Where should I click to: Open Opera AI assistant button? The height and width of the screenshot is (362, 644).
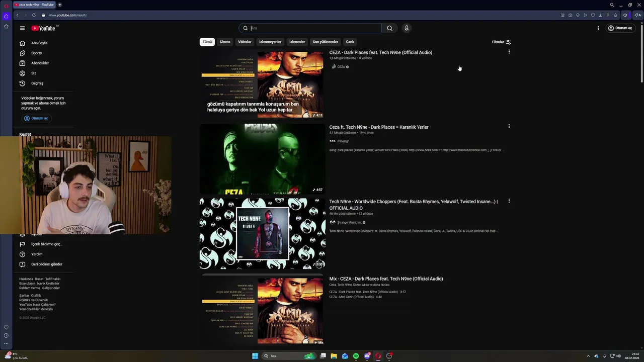pyautogui.click(x=638, y=15)
